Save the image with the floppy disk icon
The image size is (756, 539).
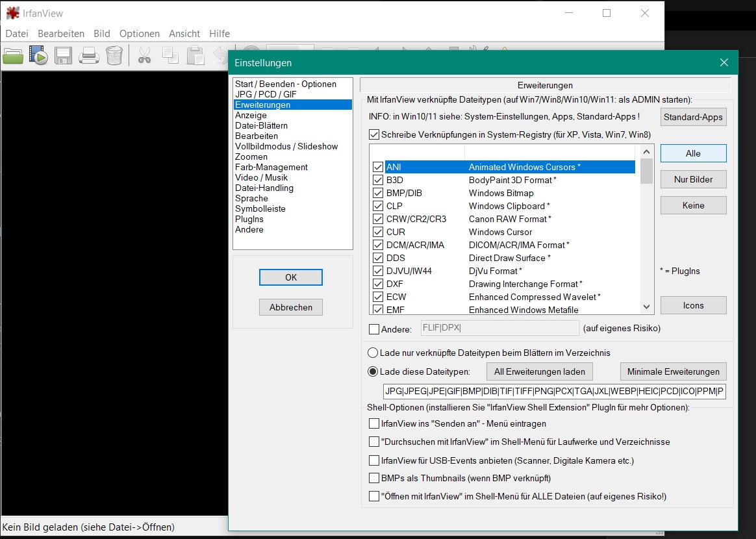(x=62, y=55)
